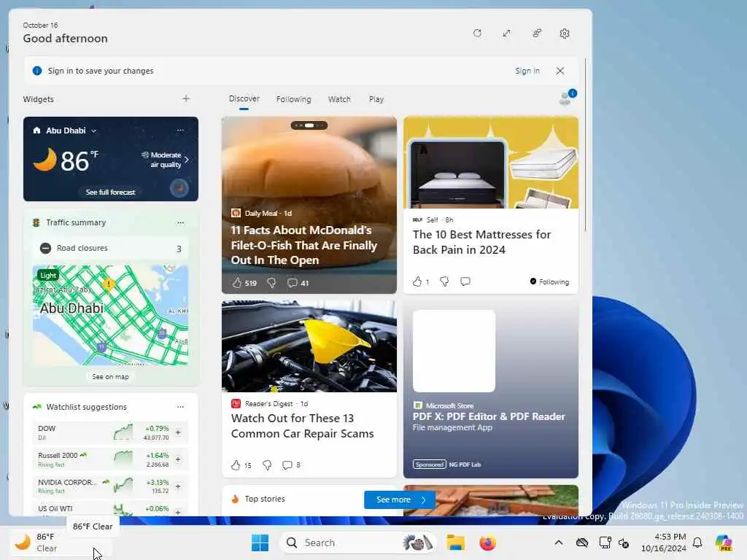
Task: Expand widgets board to full view
Action: (x=506, y=34)
